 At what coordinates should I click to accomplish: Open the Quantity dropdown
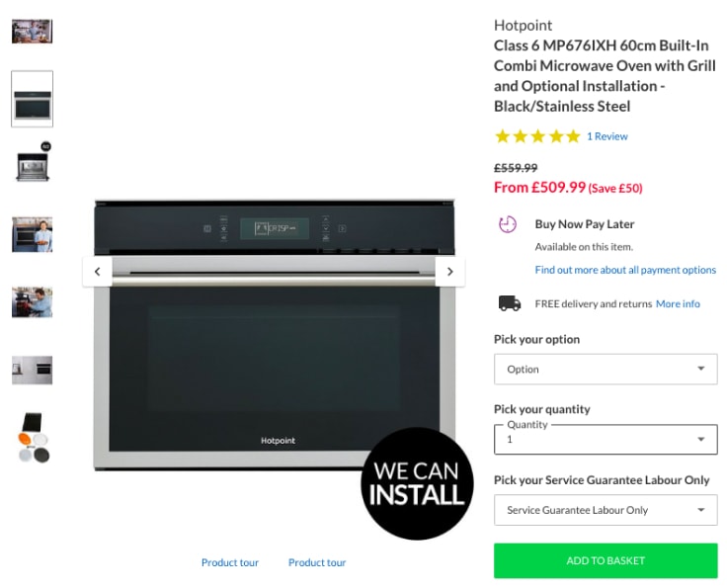pos(606,439)
